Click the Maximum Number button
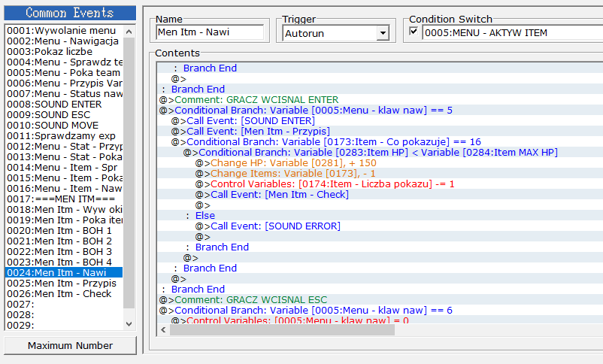Viewport: 603px width, 364px height. pyautogui.click(x=71, y=345)
